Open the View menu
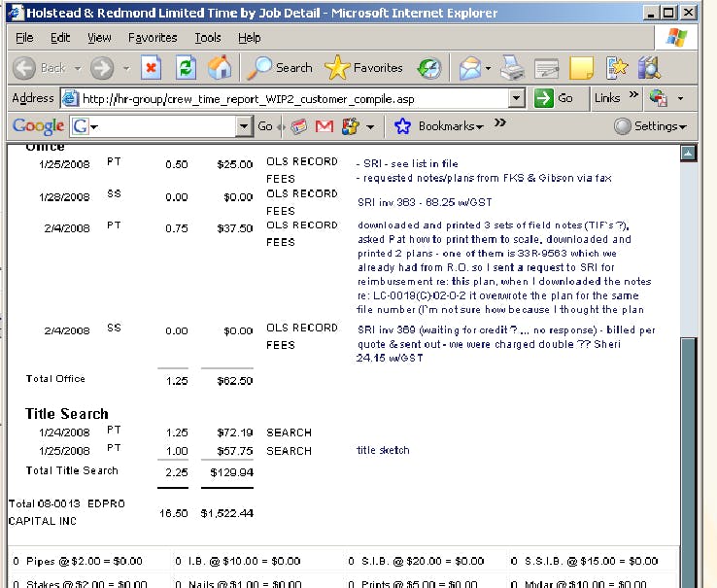717x588 pixels. point(99,38)
